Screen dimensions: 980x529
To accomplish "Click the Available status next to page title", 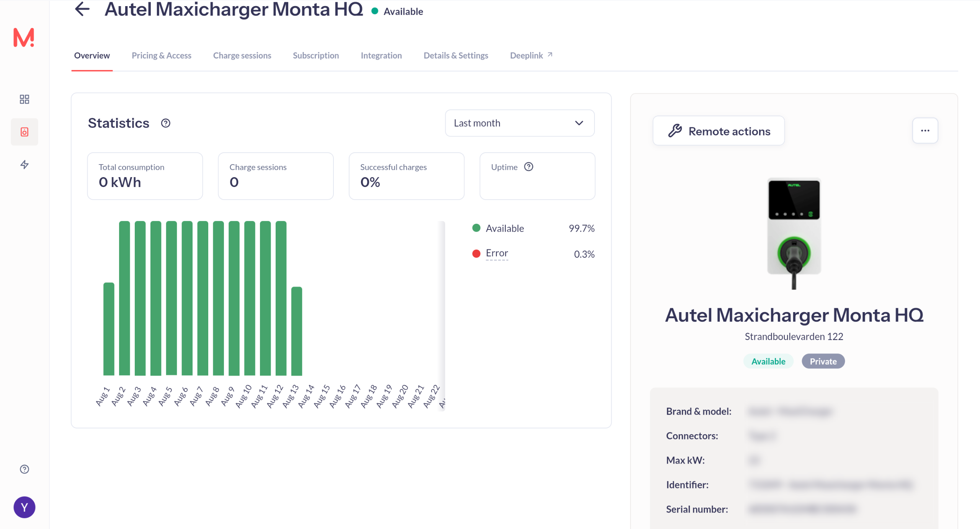I will 397,11.
